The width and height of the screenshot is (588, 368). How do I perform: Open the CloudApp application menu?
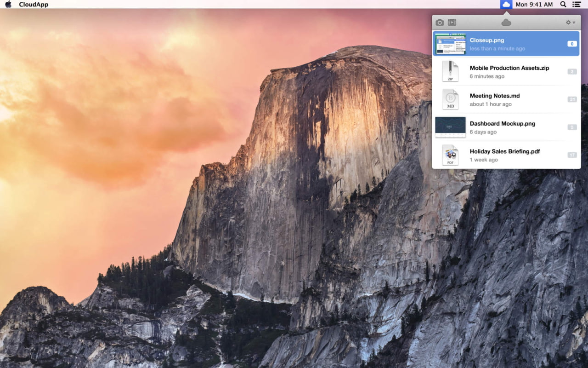pyautogui.click(x=34, y=5)
